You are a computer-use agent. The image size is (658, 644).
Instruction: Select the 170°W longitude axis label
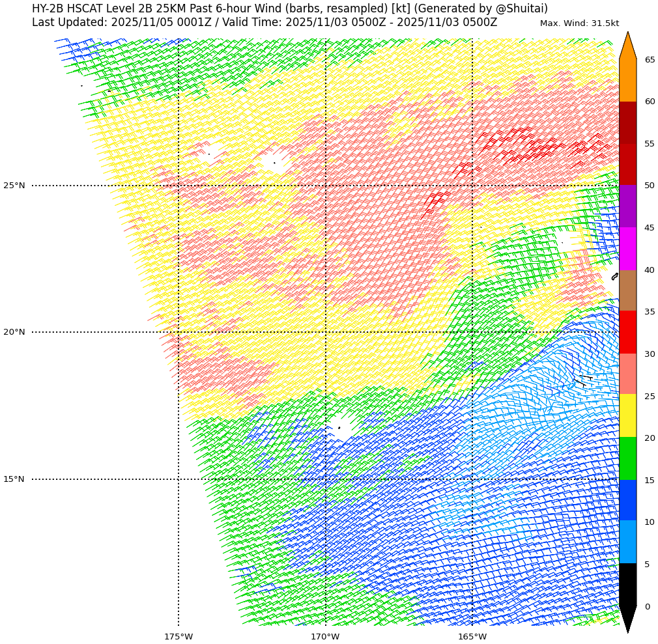325,636
